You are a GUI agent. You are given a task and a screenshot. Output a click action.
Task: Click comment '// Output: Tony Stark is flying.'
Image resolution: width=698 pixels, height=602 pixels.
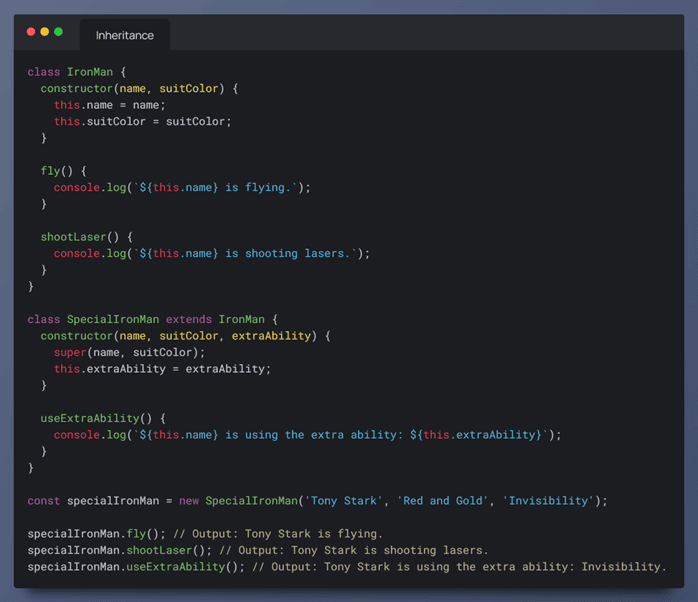(x=278, y=534)
